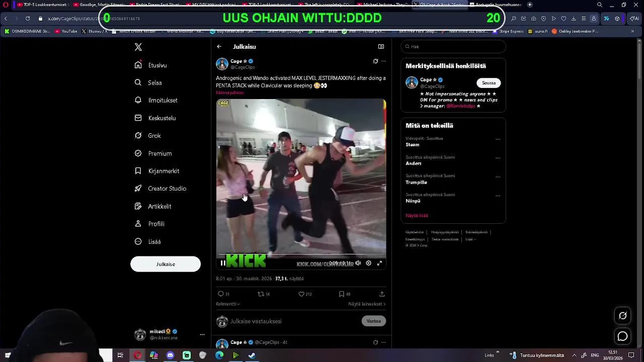Click Käännä julkaisu translate link
Screen dimensions: 644x362
click(x=229, y=93)
